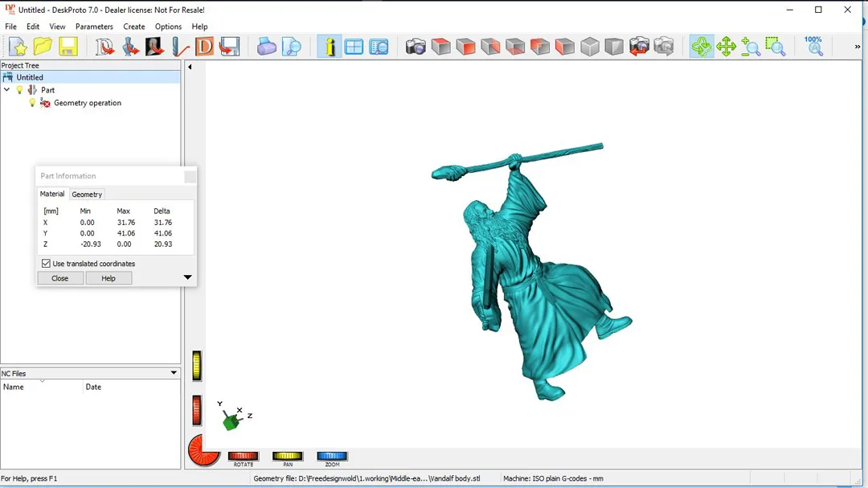The image size is (868, 488).
Task: Click the DeskProto app icon in title bar
Action: (x=10, y=10)
